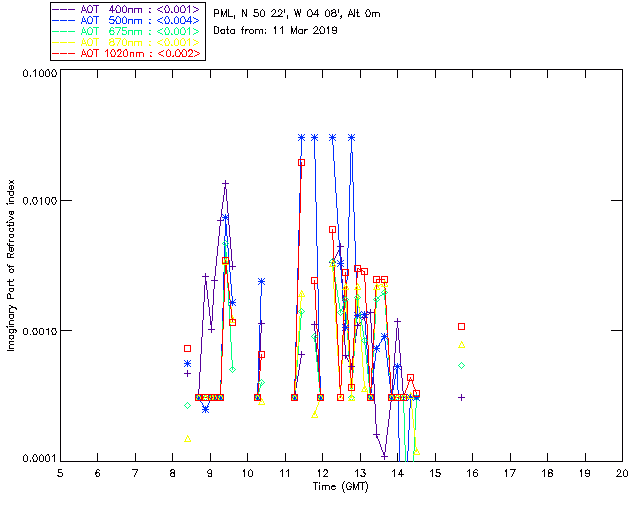Viewport: 640px width, 512px height.
Task: Click the x-axis tick label 18
Action: click(547, 473)
